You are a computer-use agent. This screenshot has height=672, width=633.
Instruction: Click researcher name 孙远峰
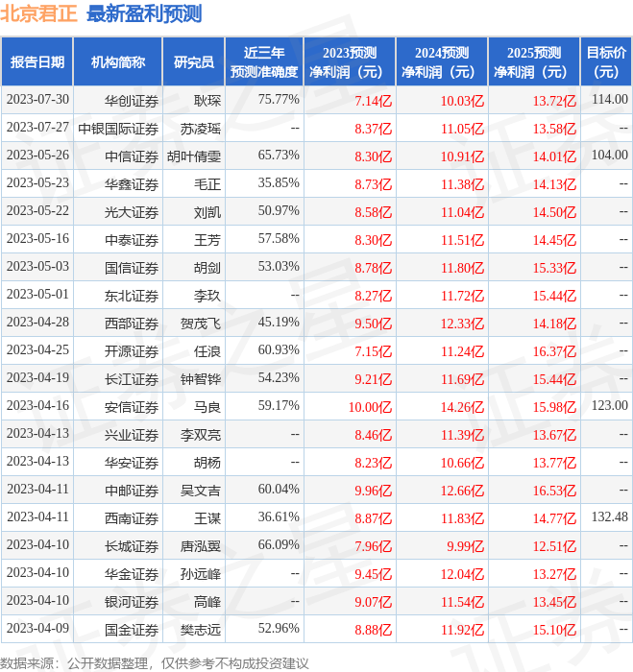pyautogui.click(x=201, y=575)
